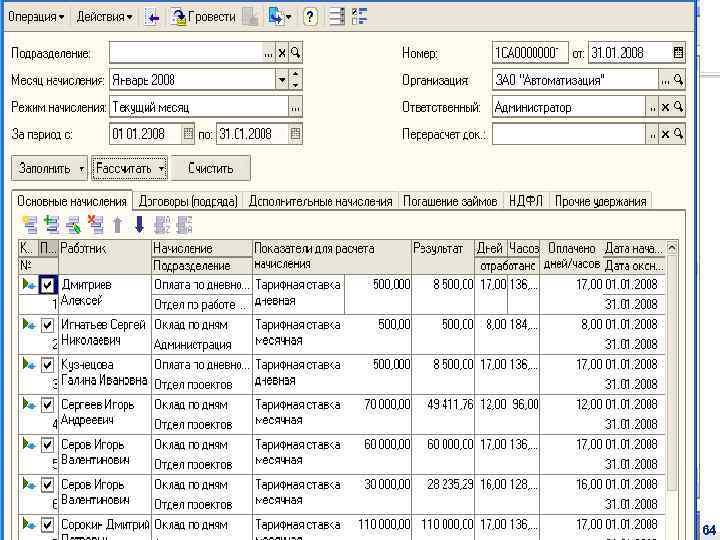Toggle checkbox for Дмитриев Алексей row
The width and height of the screenshot is (720, 540).
click(x=47, y=285)
